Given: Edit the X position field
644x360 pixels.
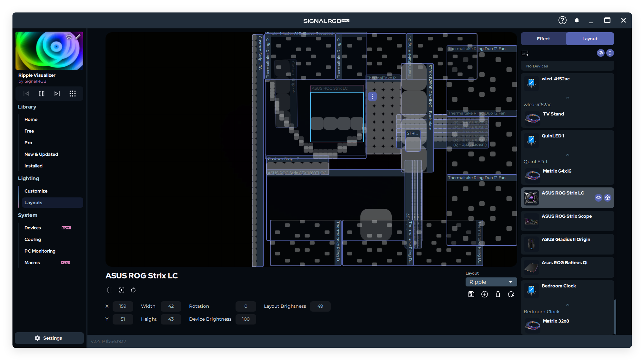Looking at the screenshot, I should [x=123, y=306].
